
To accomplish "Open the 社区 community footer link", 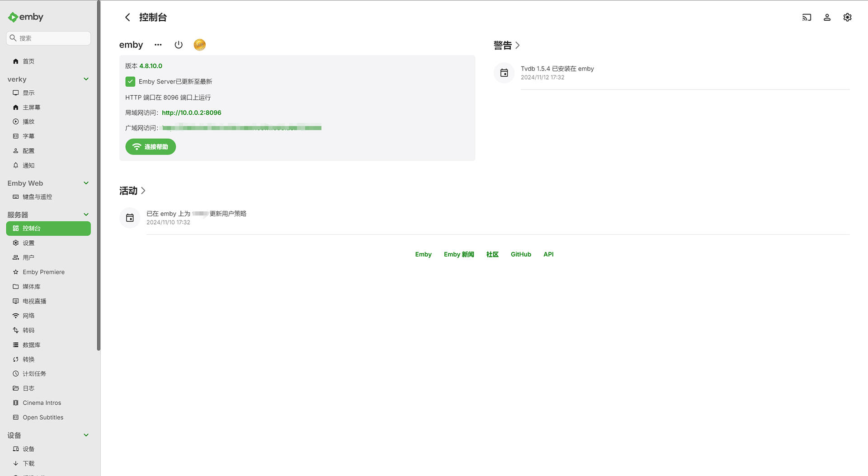I will [492, 254].
